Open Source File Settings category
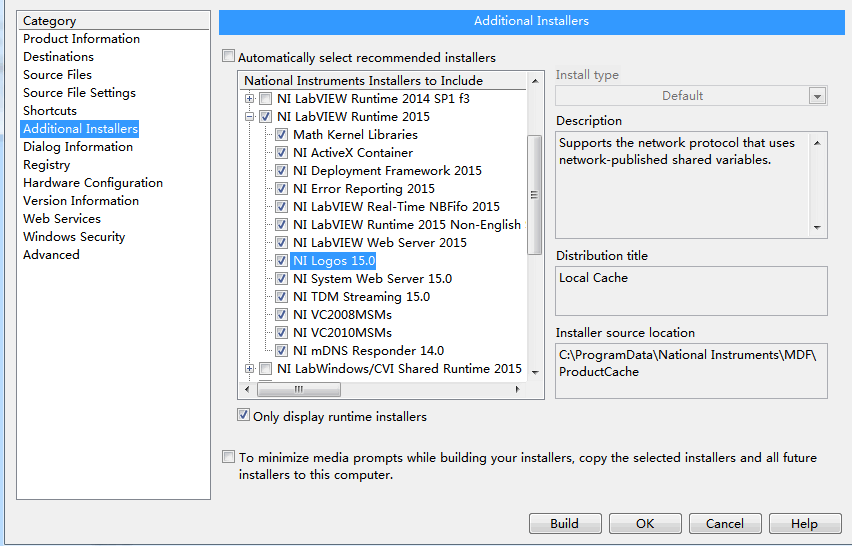Viewport: 852px width, 546px height. pyautogui.click(x=79, y=92)
